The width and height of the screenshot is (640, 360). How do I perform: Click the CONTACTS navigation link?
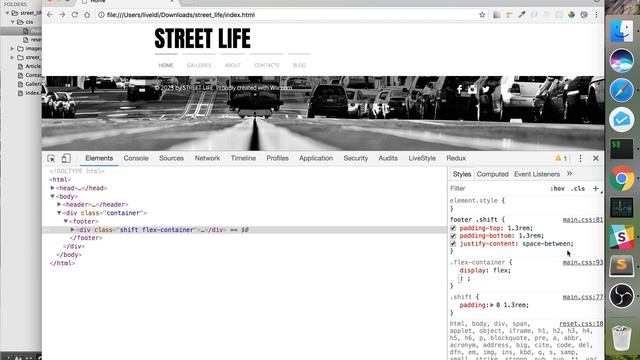pos(267,65)
